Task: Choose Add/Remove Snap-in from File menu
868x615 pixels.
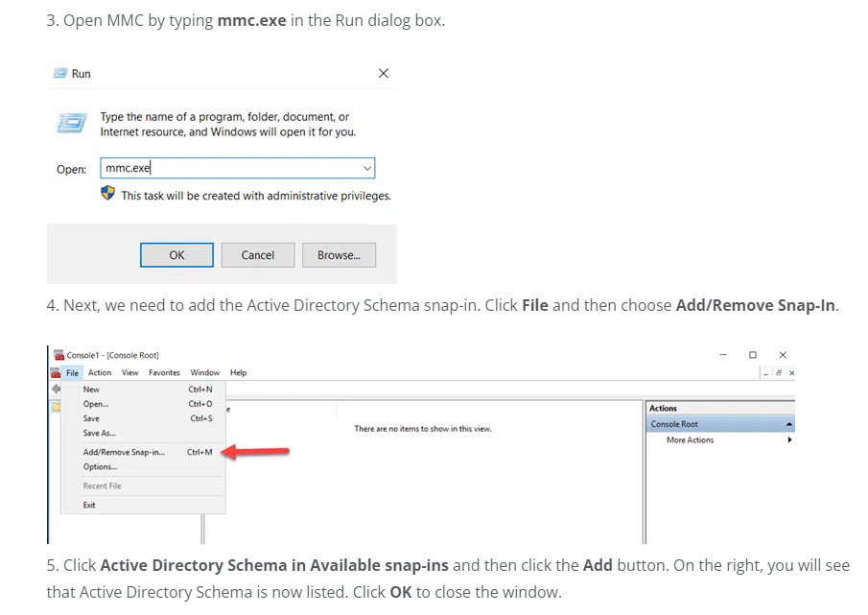Action: [x=124, y=452]
